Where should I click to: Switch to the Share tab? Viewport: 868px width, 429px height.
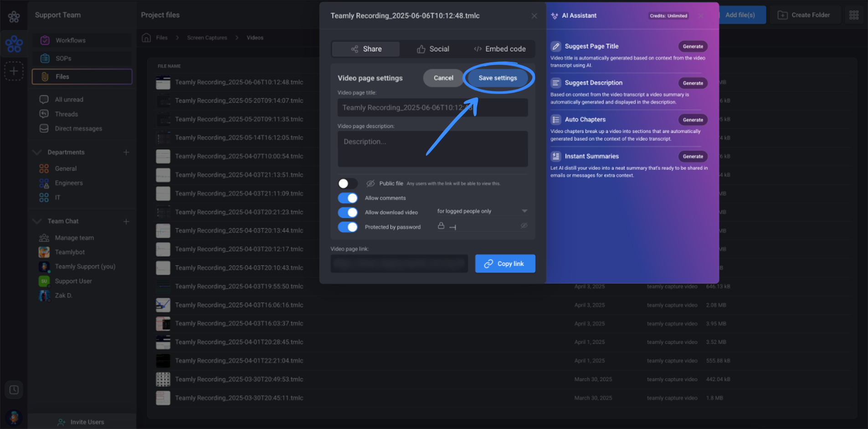click(x=366, y=49)
